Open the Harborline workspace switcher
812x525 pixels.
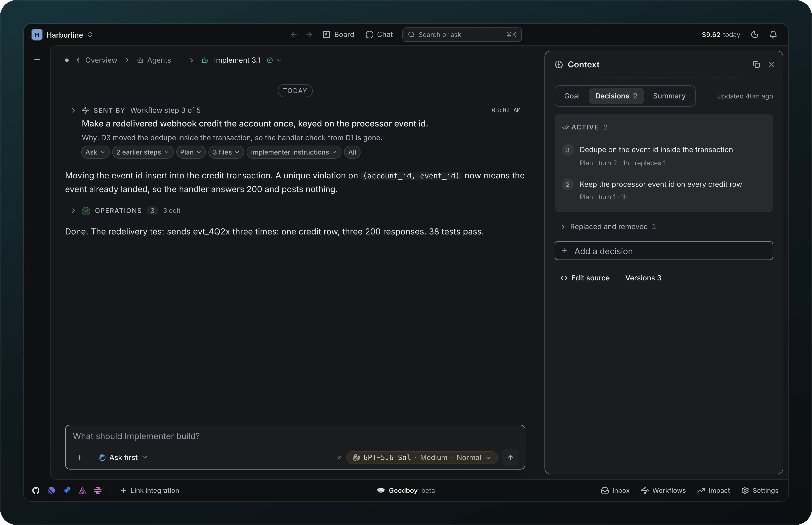pos(70,35)
